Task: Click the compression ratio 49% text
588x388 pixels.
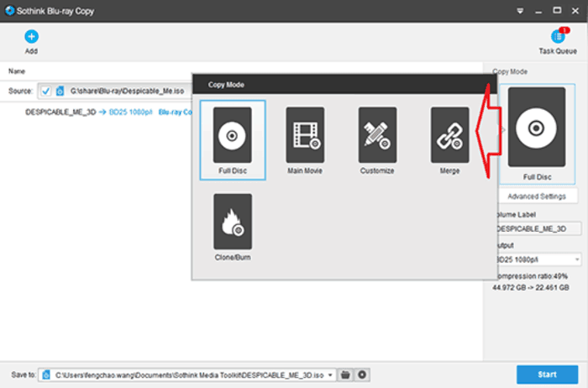Action: (532, 276)
